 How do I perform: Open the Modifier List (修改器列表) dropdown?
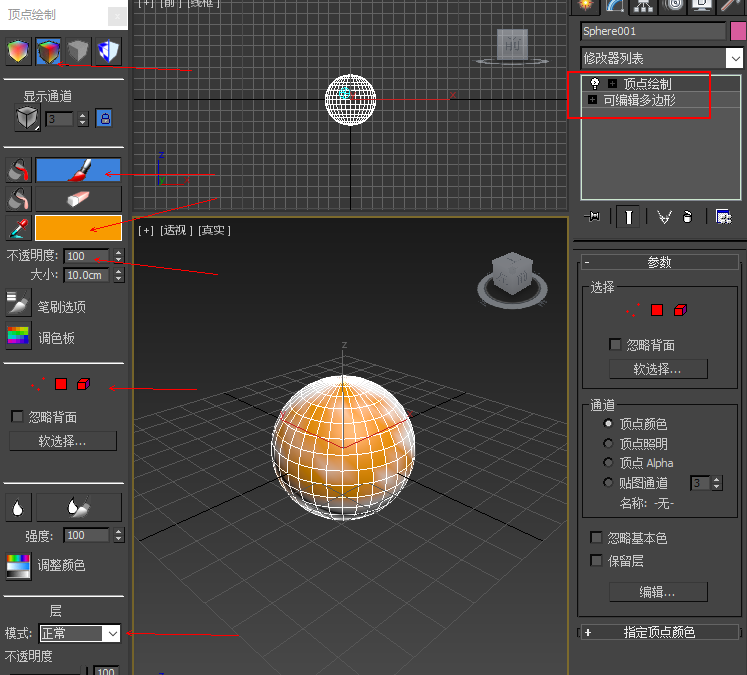(x=662, y=59)
